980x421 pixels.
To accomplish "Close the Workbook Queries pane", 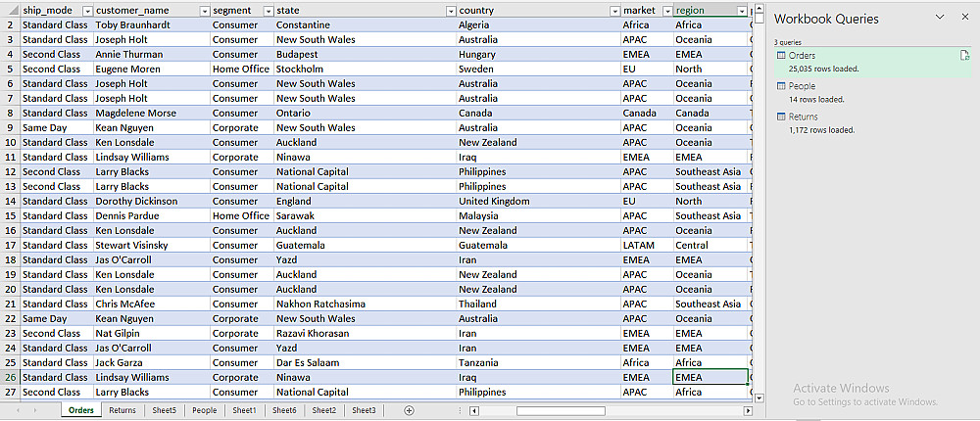I will (965, 18).
